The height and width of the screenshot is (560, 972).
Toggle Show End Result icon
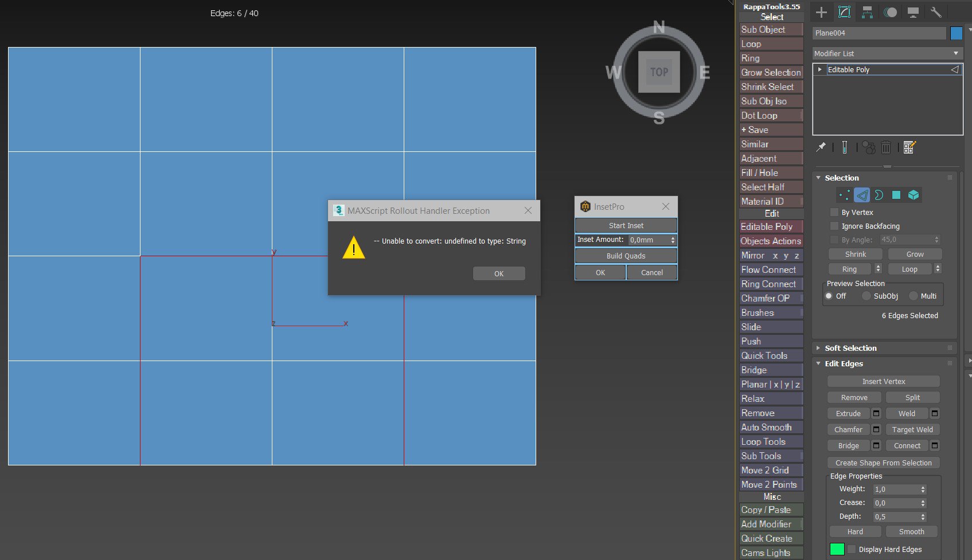[x=845, y=147]
